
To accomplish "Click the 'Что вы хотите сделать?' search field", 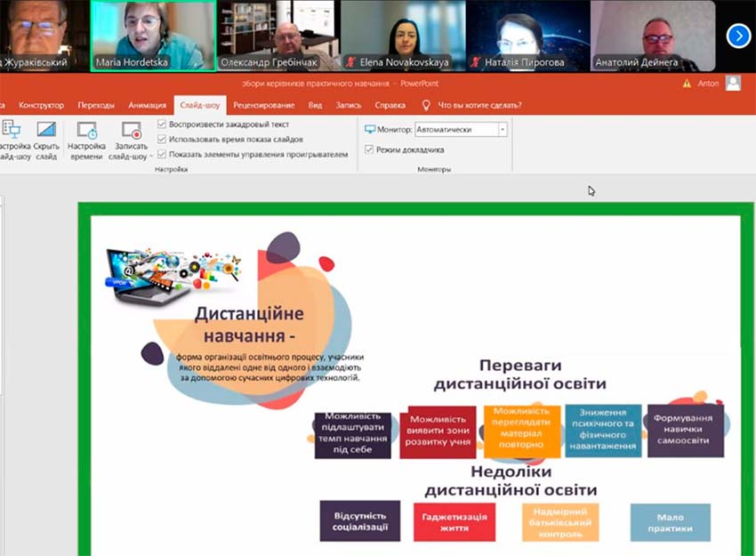I will [x=479, y=105].
